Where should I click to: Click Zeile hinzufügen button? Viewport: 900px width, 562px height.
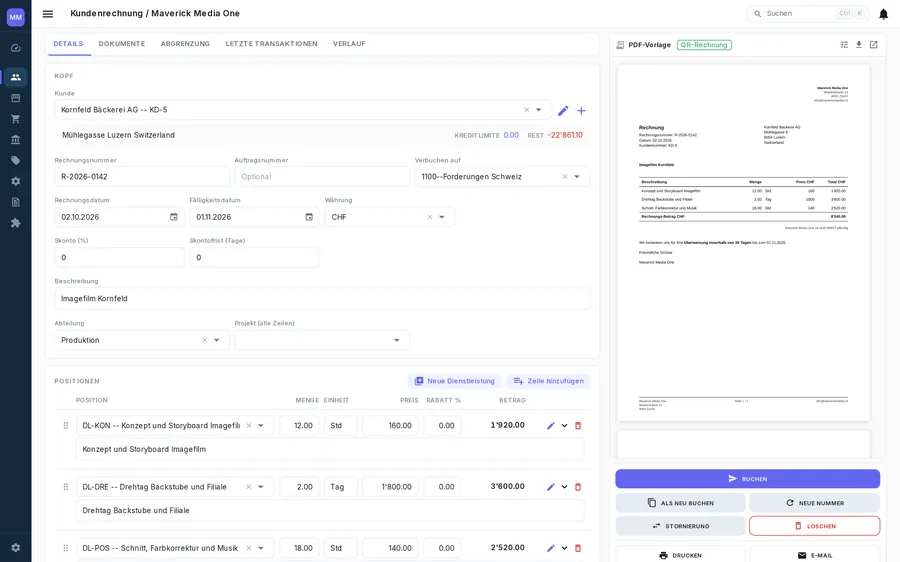coord(548,381)
